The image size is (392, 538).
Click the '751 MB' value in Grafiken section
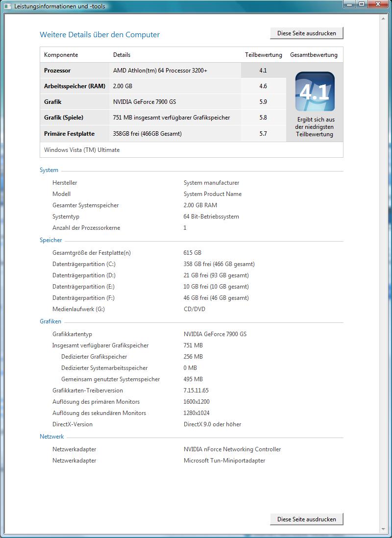[x=193, y=345]
